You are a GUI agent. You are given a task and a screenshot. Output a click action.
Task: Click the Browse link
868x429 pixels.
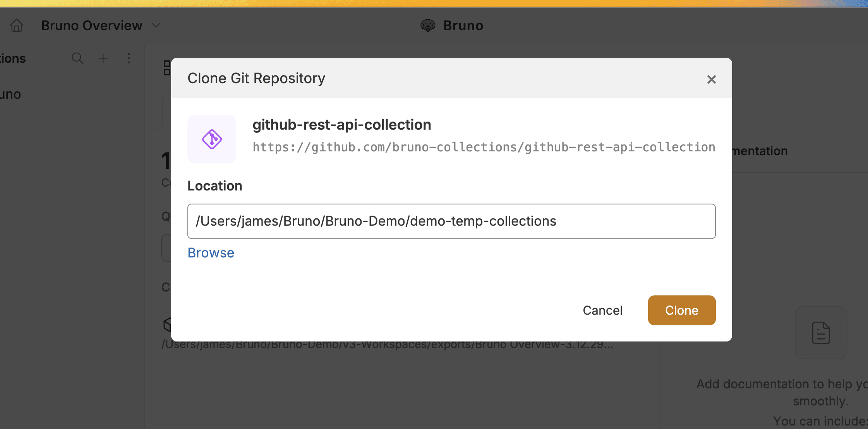tap(211, 253)
